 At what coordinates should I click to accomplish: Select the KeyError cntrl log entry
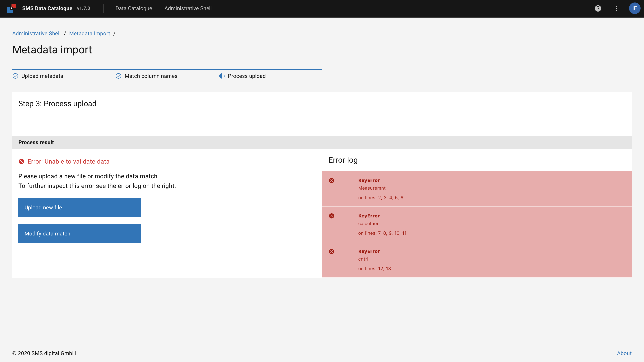(476, 259)
